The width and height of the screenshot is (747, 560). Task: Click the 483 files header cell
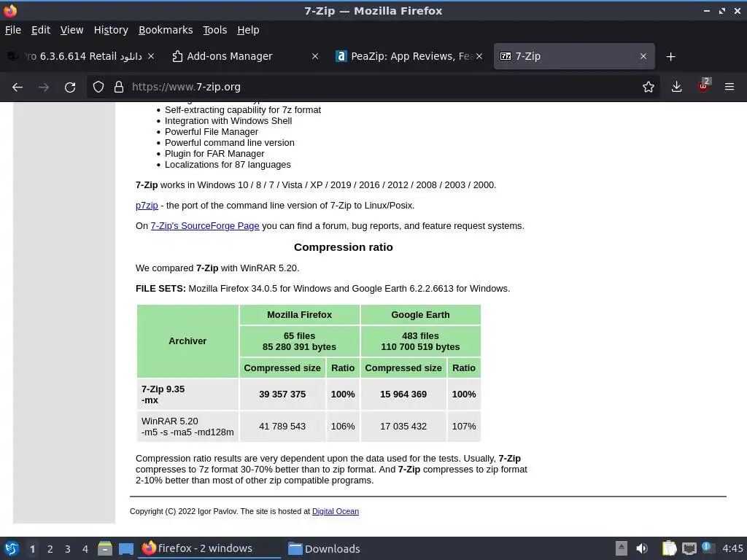click(x=420, y=341)
